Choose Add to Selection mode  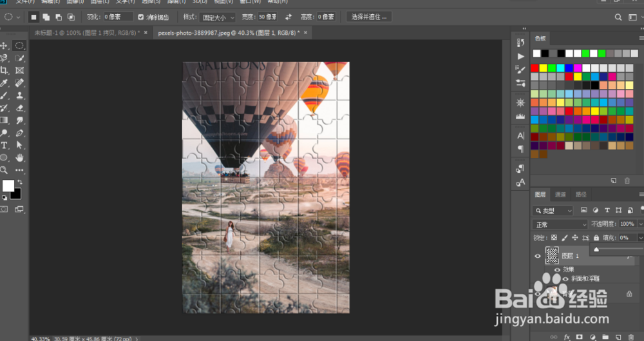(x=46, y=17)
